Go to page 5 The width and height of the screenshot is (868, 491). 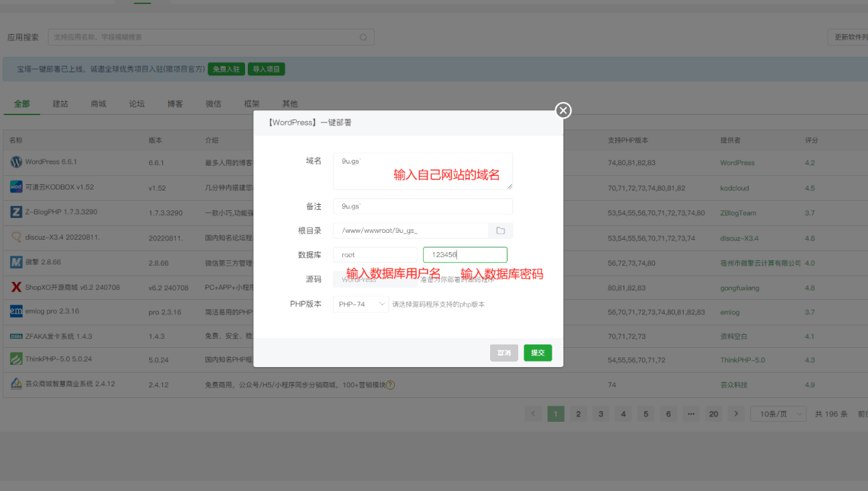pyautogui.click(x=646, y=414)
